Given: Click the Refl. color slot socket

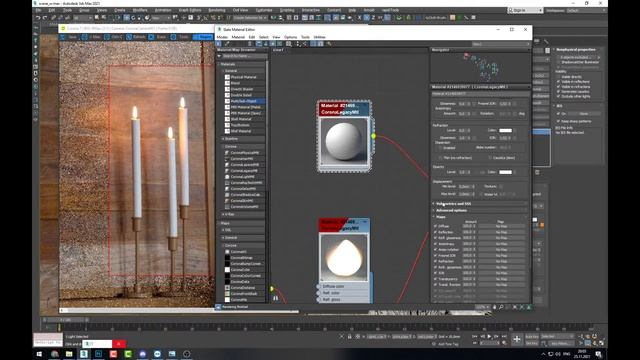Looking at the screenshot, I should (x=318, y=293).
